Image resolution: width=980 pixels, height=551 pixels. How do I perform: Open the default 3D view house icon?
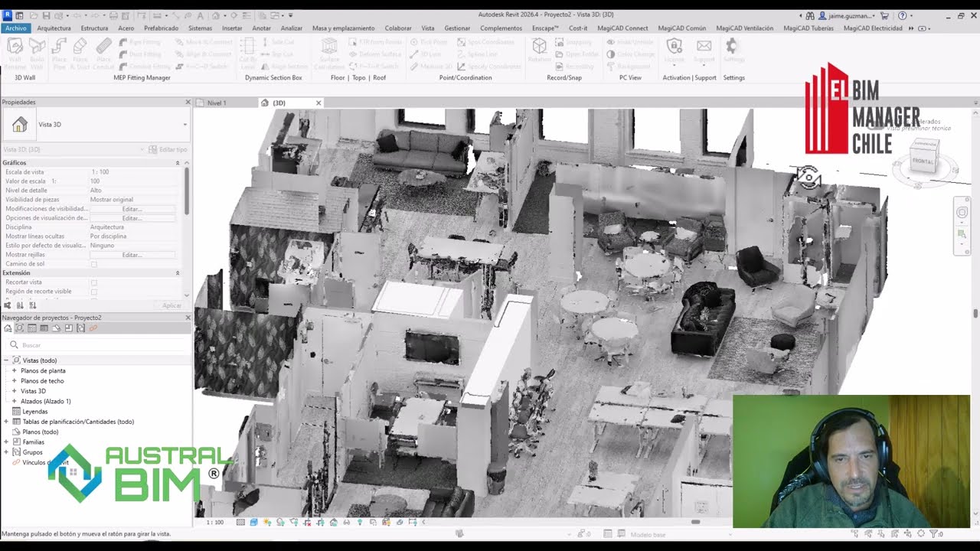point(216,15)
